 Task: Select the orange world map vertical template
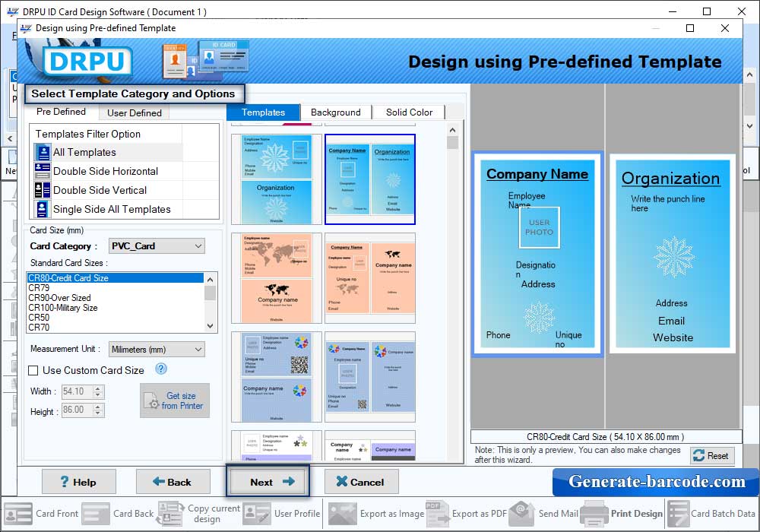tap(370, 278)
